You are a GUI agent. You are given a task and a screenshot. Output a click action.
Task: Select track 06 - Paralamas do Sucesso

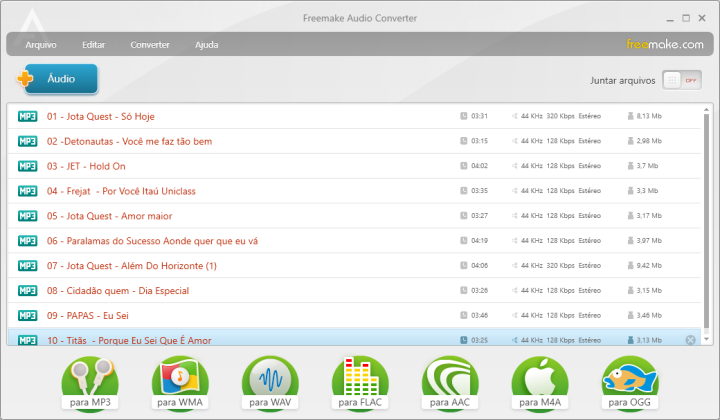(x=354, y=241)
